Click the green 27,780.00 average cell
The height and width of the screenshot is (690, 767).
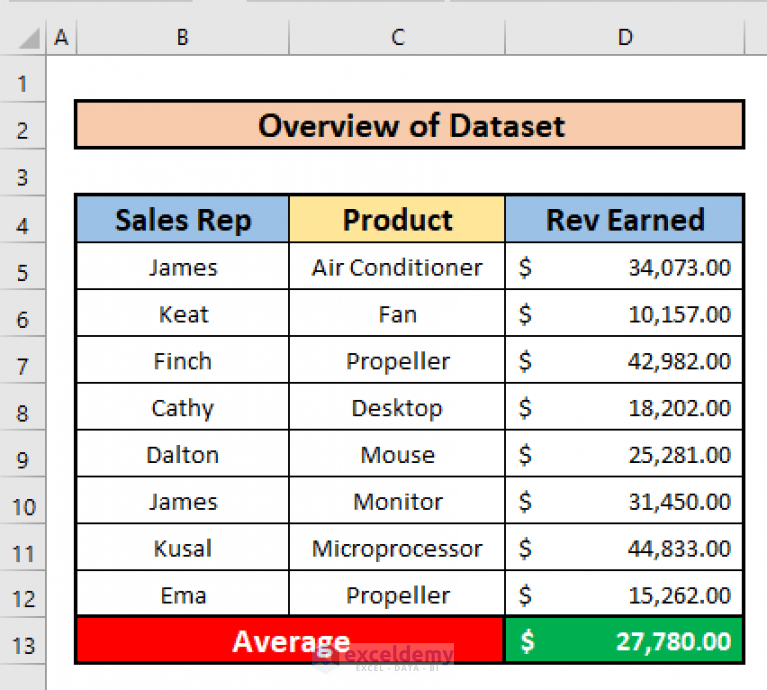[624, 640]
